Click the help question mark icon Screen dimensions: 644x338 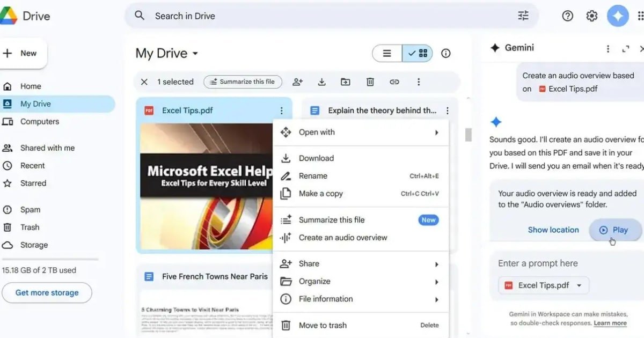coord(567,16)
